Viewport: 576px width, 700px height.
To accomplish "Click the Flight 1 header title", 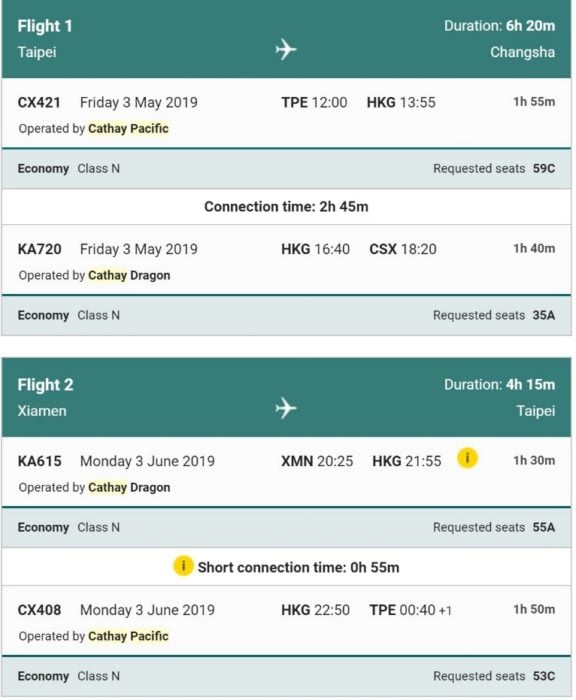I will [x=45, y=26].
